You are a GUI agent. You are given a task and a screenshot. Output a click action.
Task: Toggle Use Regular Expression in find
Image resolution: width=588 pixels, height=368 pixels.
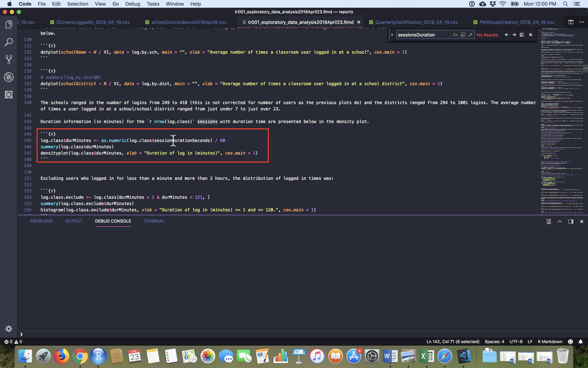coord(471,35)
